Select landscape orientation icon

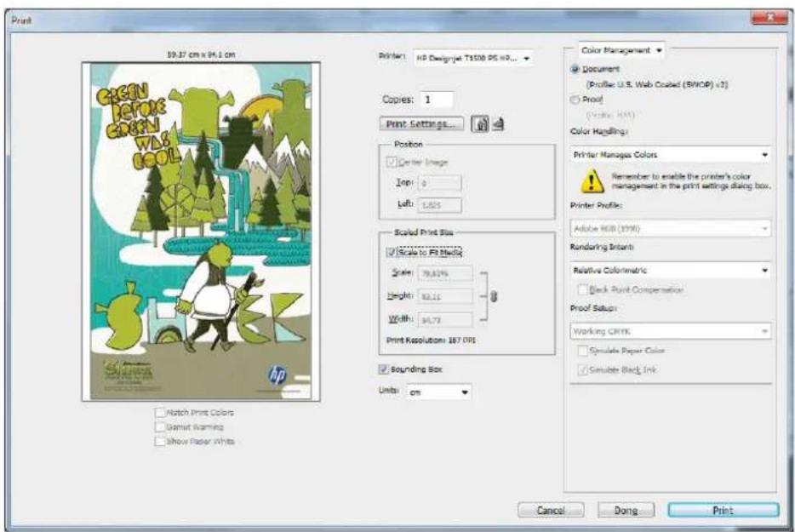click(499, 123)
